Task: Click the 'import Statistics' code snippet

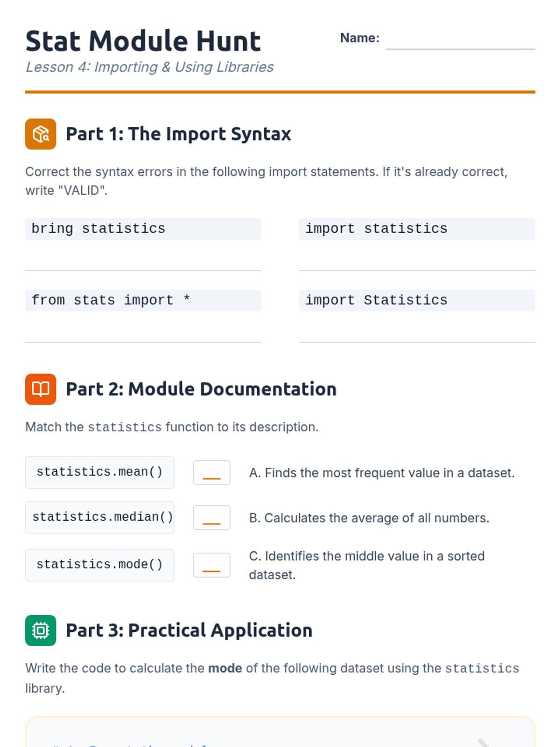Action: (x=417, y=300)
